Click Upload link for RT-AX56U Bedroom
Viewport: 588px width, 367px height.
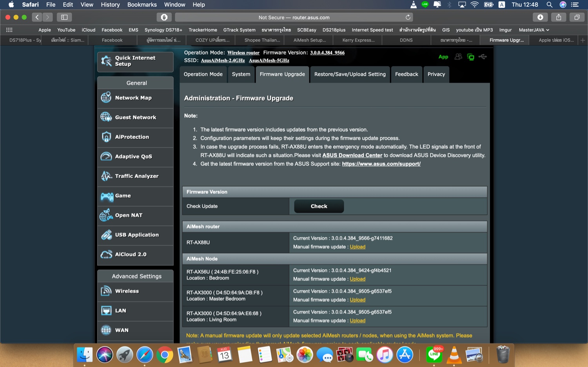click(x=358, y=279)
